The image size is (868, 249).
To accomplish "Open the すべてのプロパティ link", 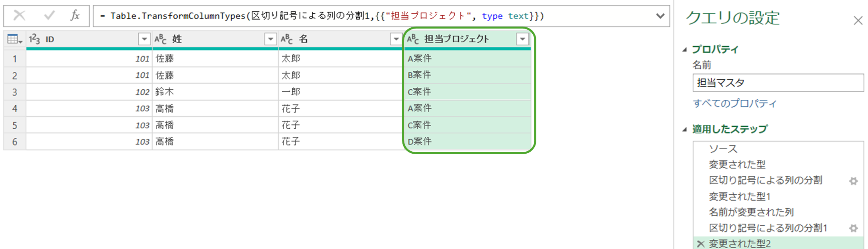I will click(735, 103).
